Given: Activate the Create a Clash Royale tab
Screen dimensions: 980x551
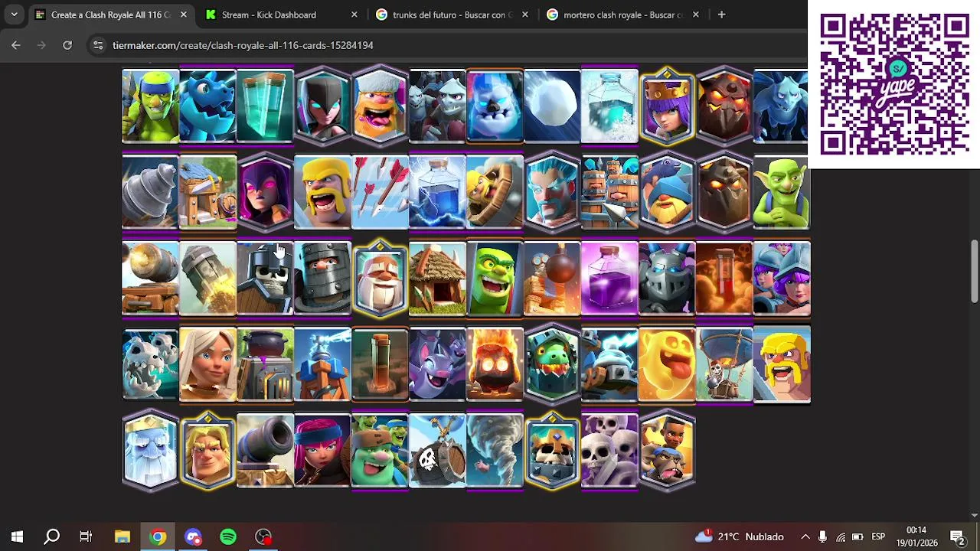Looking at the screenshot, I should coord(111,15).
